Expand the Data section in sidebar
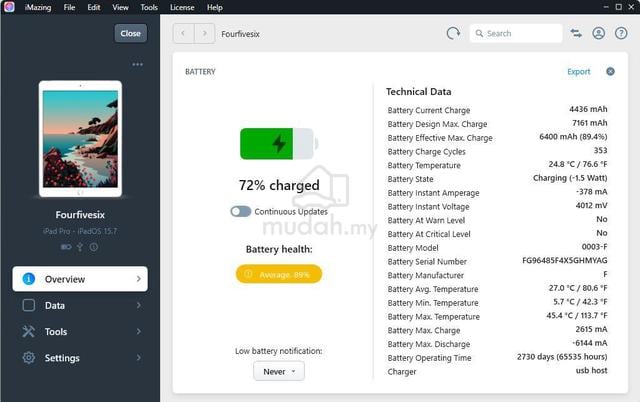The height and width of the screenshot is (402, 640). pyautogui.click(x=80, y=305)
